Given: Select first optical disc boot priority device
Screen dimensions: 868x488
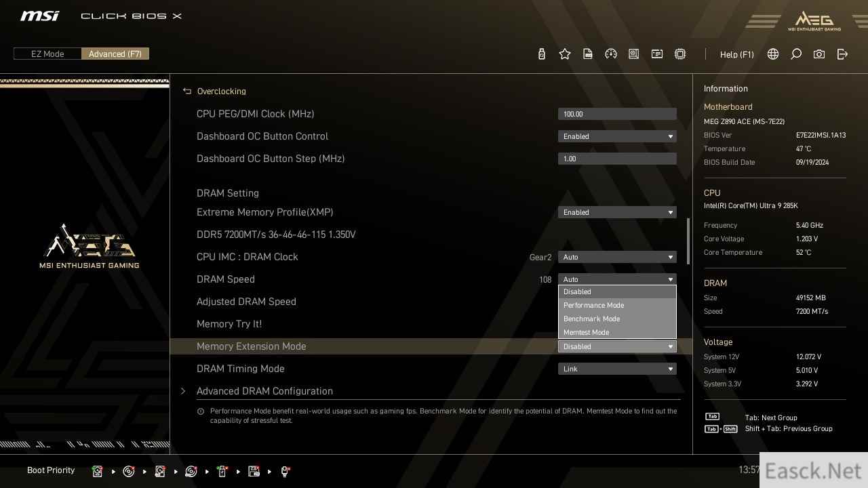Looking at the screenshot, I should point(129,471).
